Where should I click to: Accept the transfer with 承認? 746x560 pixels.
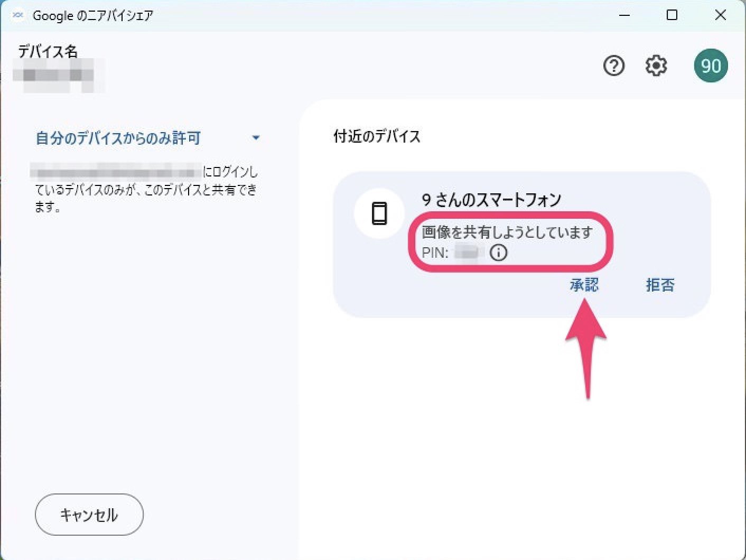(x=584, y=285)
